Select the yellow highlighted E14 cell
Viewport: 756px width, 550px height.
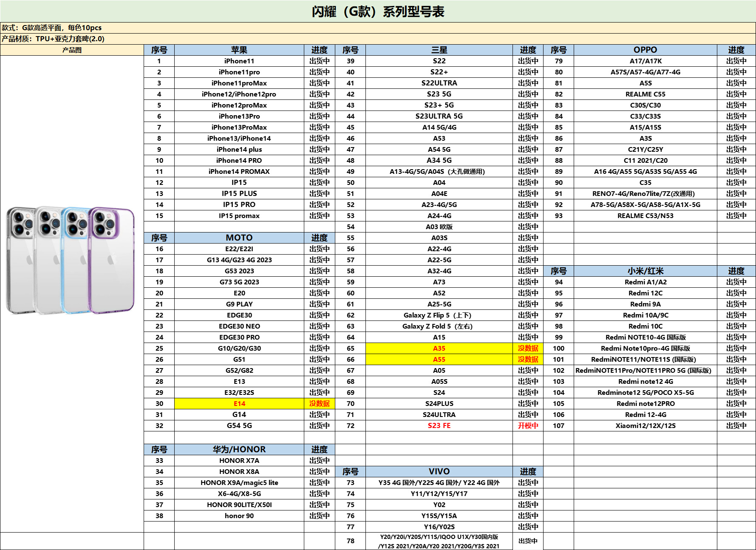[x=239, y=404]
